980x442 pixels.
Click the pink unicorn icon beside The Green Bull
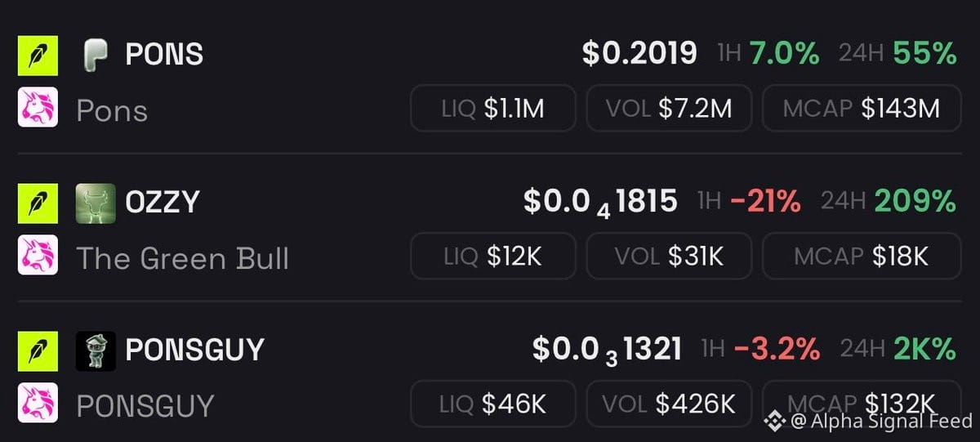[x=38, y=255]
